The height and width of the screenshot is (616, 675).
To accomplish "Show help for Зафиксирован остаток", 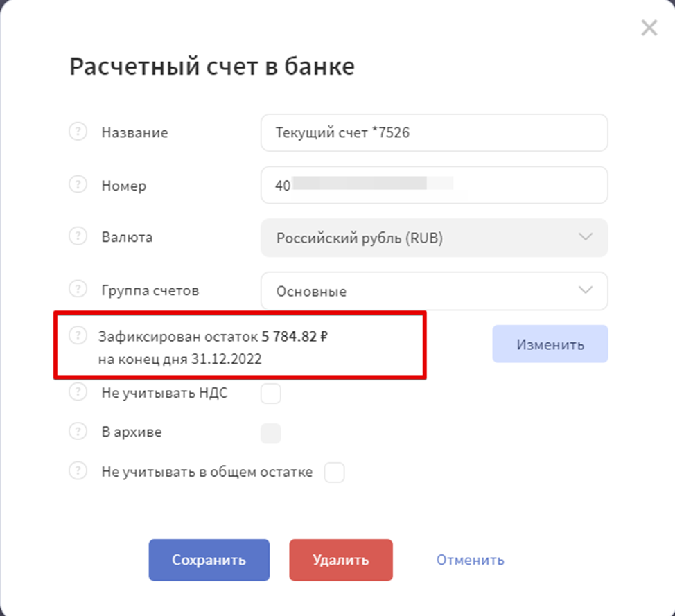I will point(78,335).
